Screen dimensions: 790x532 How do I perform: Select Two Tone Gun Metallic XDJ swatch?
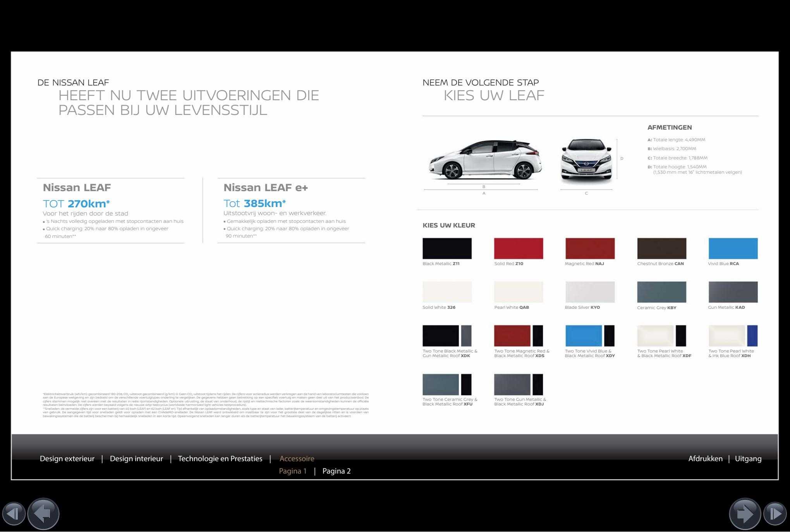tap(519, 385)
